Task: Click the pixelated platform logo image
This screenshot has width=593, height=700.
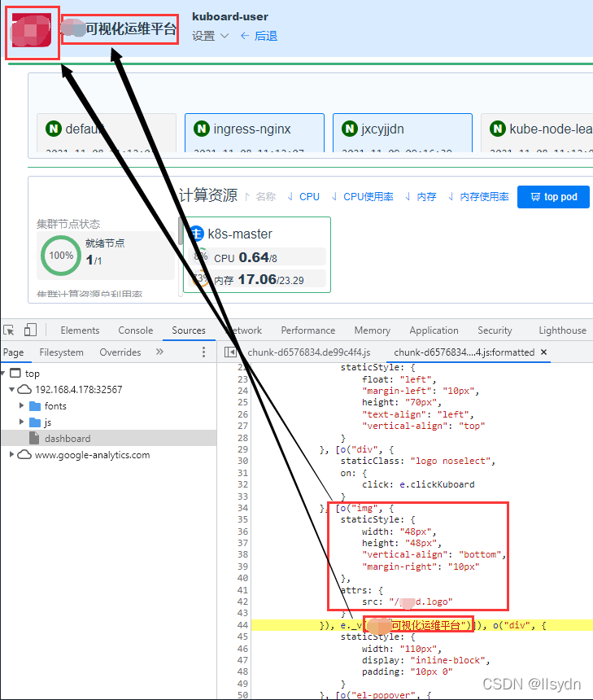Action: pyautogui.click(x=31, y=30)
